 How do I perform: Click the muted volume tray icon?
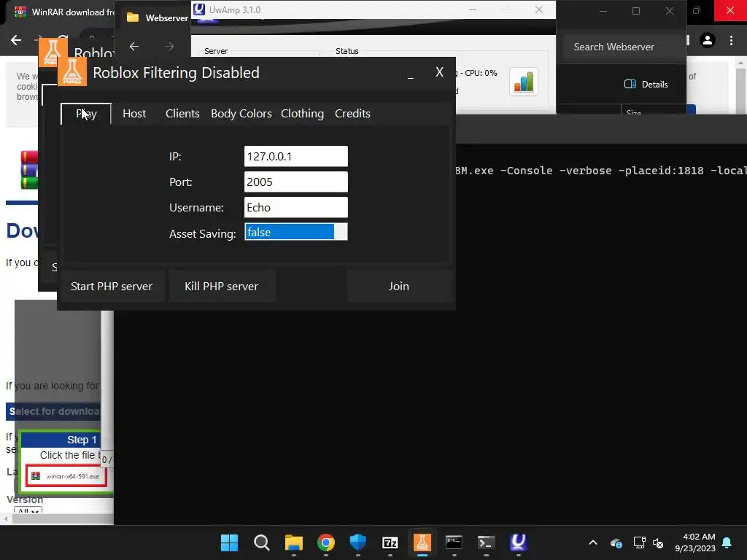click(659, 542)
